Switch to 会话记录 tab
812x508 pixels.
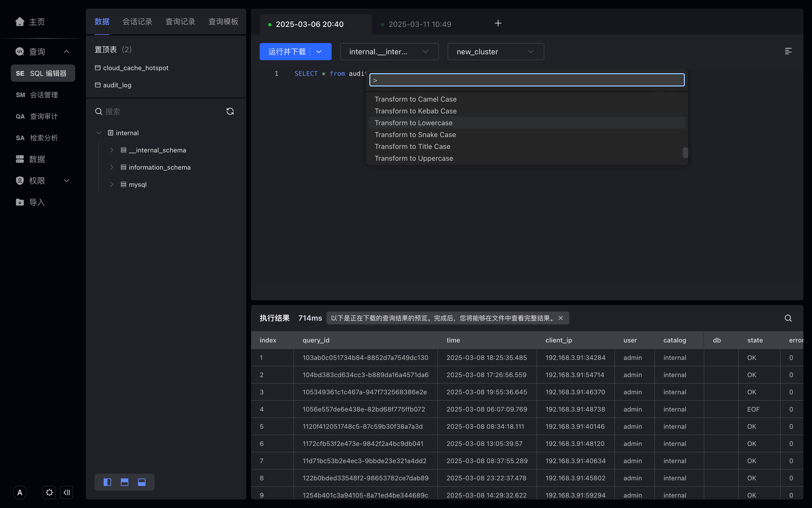137,22
